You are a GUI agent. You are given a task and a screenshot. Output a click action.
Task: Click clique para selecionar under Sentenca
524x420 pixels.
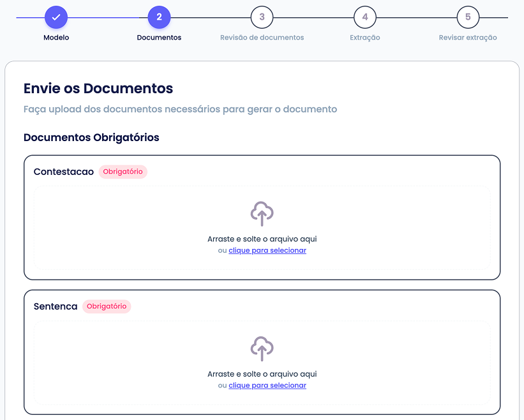coord(267,385)
